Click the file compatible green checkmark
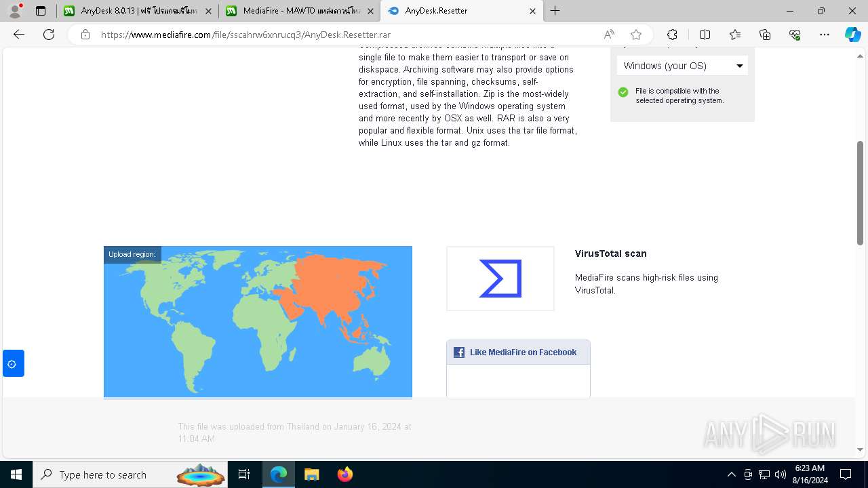Screen dimensions: 868x488 (x=623, y=92)
